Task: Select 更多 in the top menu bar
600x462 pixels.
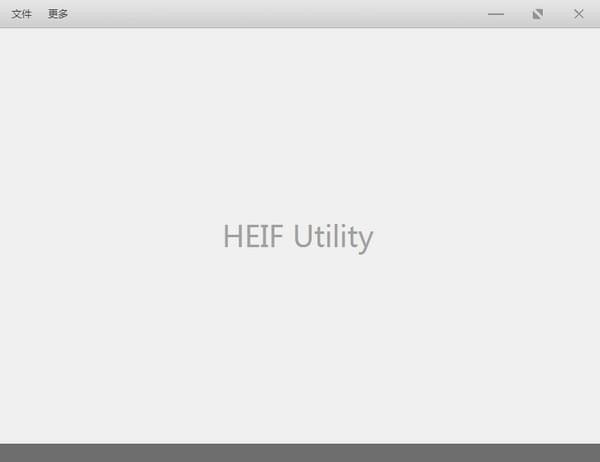Action: coord(58,14)
